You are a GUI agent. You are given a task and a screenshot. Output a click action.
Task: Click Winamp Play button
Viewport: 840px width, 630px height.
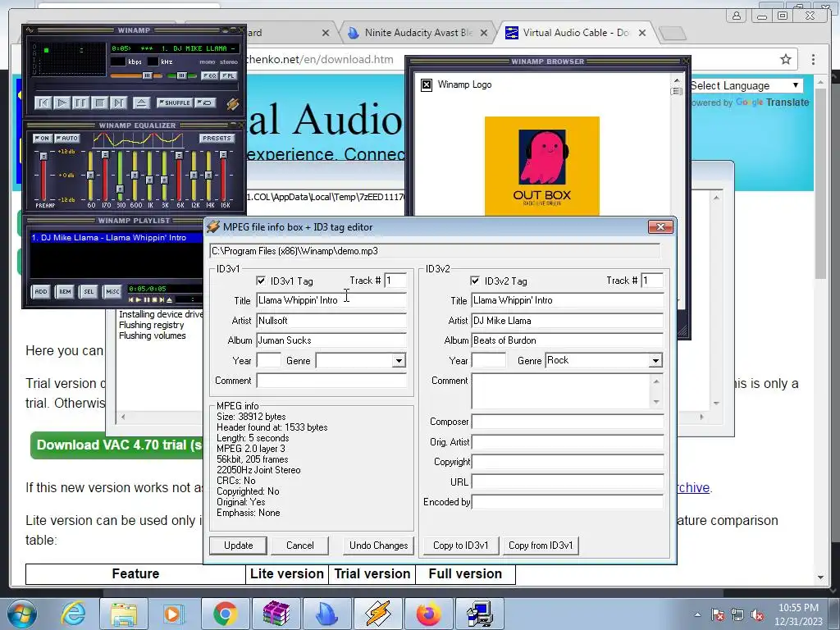point(62,103)
